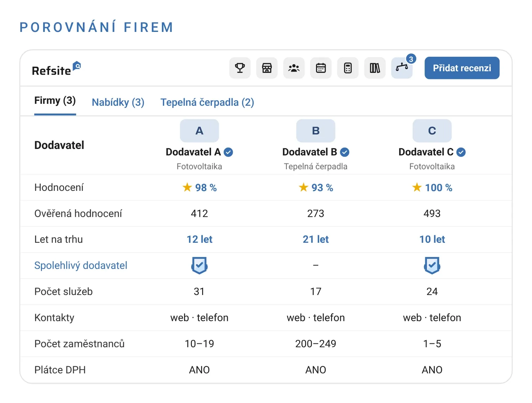Click the 200–249 employee count
This screenshot has height=403, width=532.
click(x=316, y=343)
